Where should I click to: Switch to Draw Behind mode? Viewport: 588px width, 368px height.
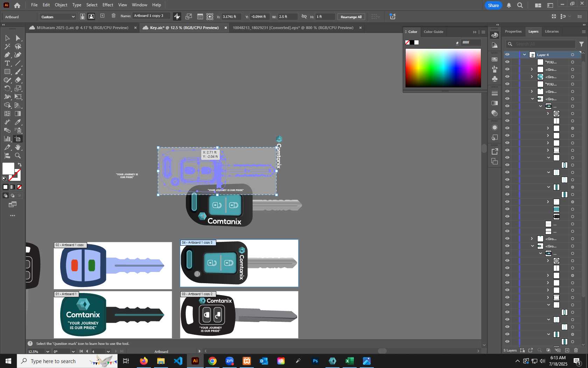[13, 196]
